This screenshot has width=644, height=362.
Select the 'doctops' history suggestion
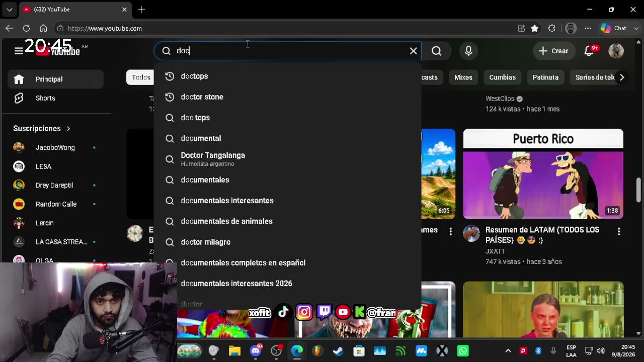click(x=287, y=76)
